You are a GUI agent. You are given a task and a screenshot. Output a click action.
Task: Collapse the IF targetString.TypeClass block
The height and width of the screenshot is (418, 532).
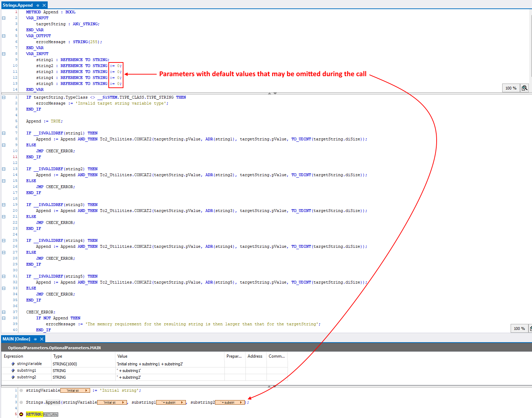click(x=4, y=97)
